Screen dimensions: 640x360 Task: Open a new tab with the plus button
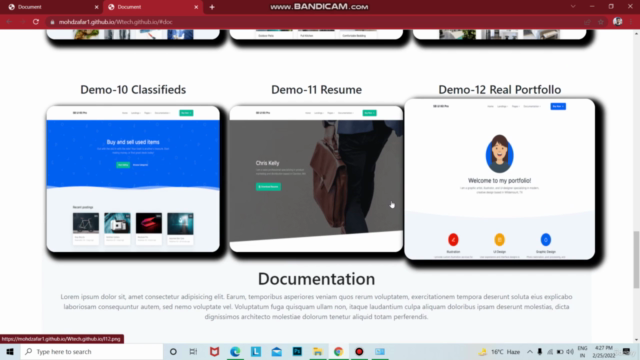pyautogui.click(x=212, y=7)
